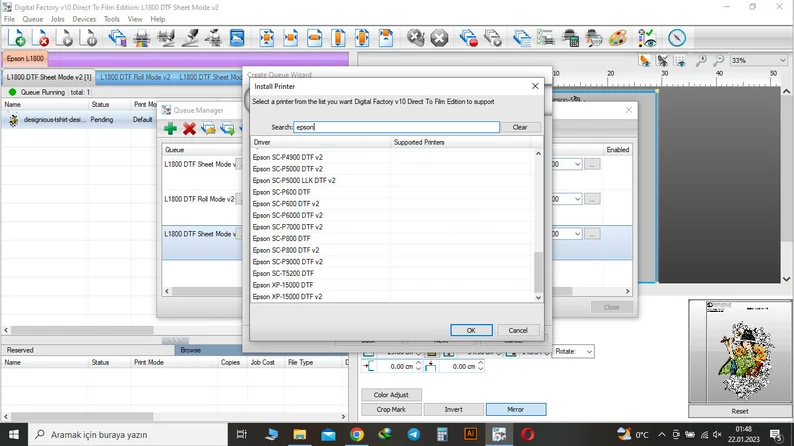The image size is (794, 446).
Task: Open the File menu
Action: 9,19
